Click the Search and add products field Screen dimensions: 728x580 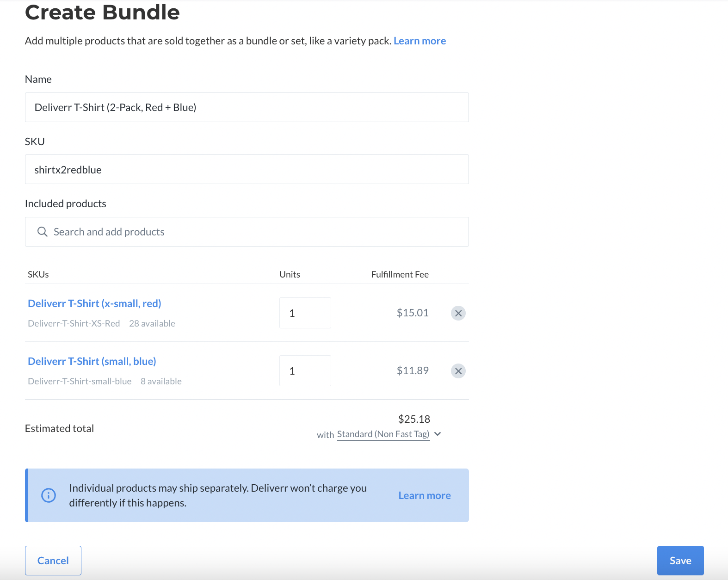(247, 232)
